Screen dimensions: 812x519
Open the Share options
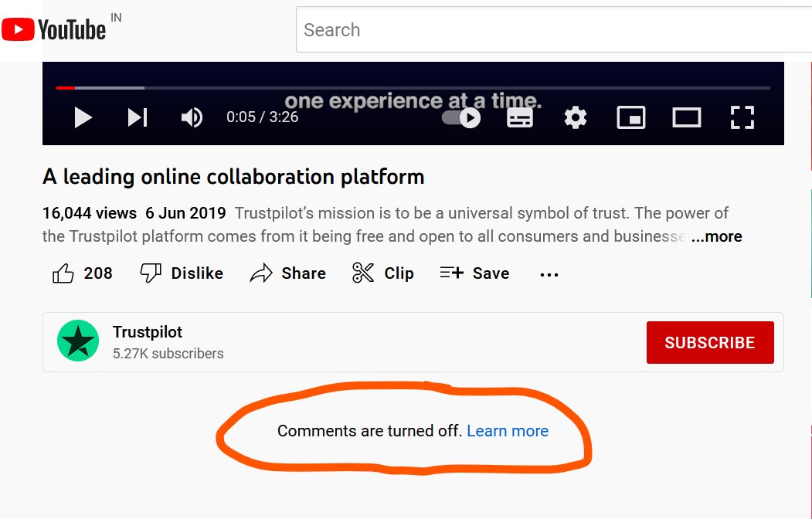tap(288, 273)
